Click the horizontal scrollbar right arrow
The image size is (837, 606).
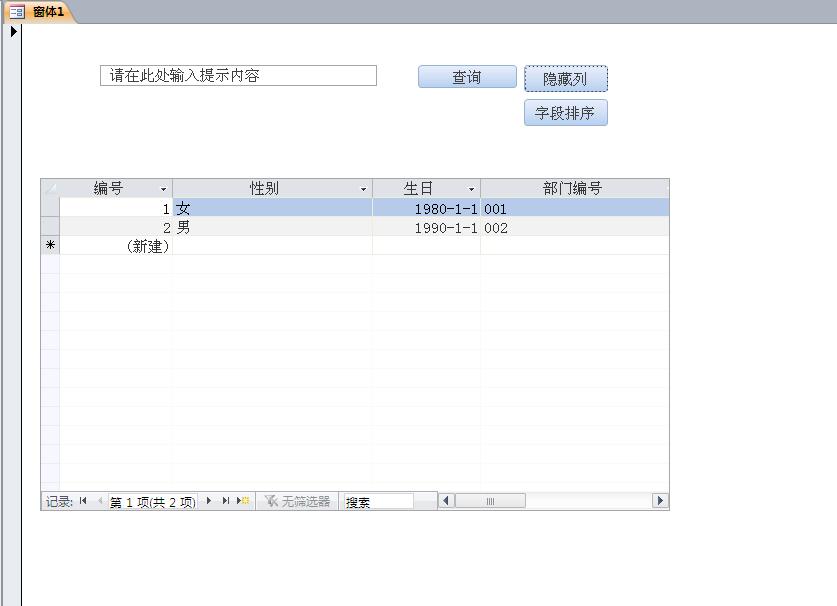[660, 501]
